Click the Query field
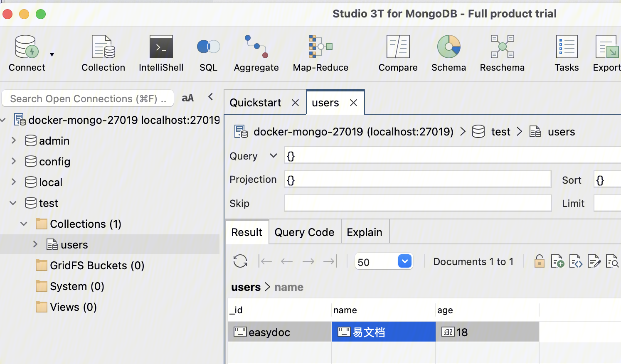This screenshot has width=621, height=364. point(452,156)
